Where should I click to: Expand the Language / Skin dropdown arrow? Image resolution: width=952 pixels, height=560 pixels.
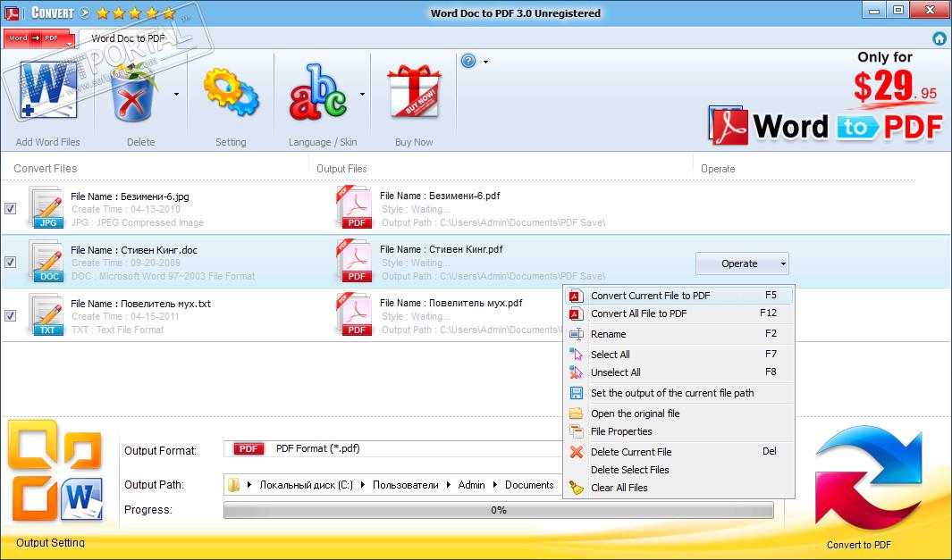tap(362, 94)
